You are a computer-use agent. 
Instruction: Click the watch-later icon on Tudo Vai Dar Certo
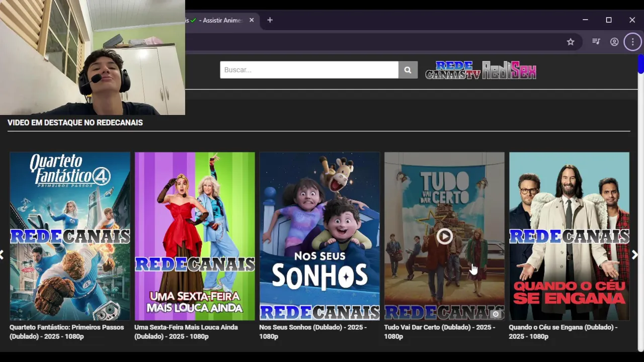[x=496, y=314]
